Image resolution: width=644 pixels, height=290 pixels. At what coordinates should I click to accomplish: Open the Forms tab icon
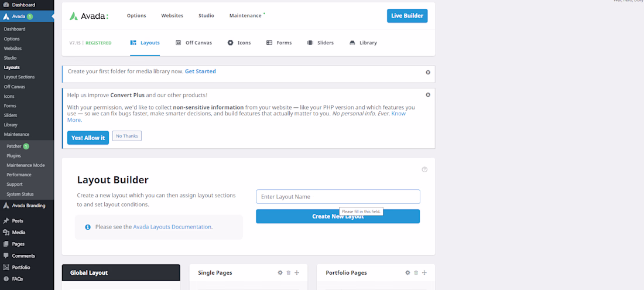269,43
